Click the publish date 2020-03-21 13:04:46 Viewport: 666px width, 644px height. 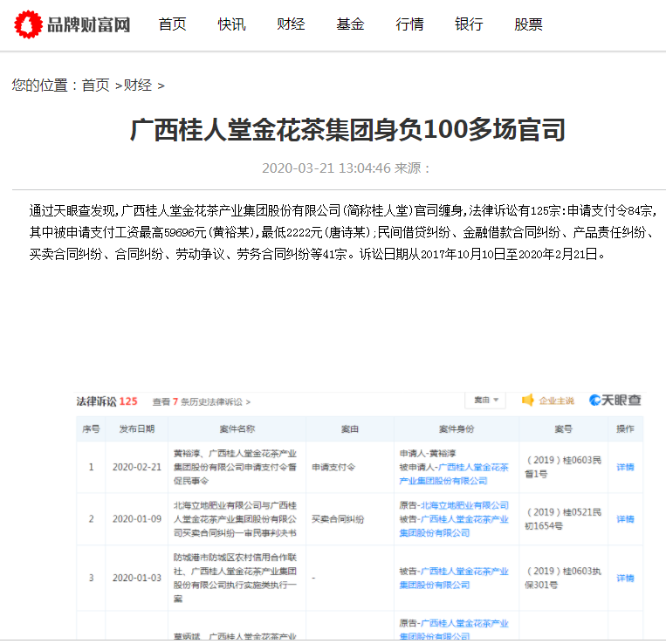[x=326, y=168]
